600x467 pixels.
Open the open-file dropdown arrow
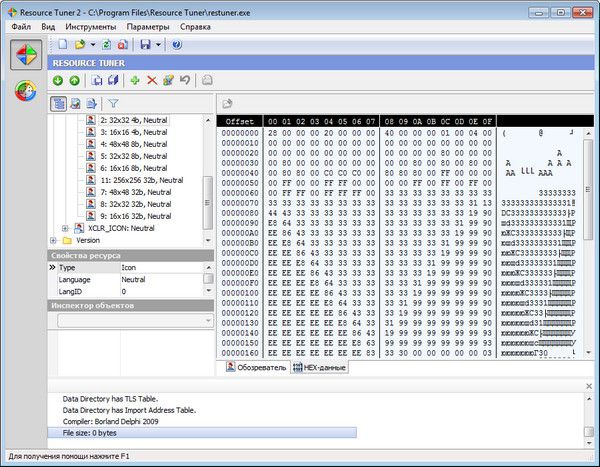pos(93,45)
